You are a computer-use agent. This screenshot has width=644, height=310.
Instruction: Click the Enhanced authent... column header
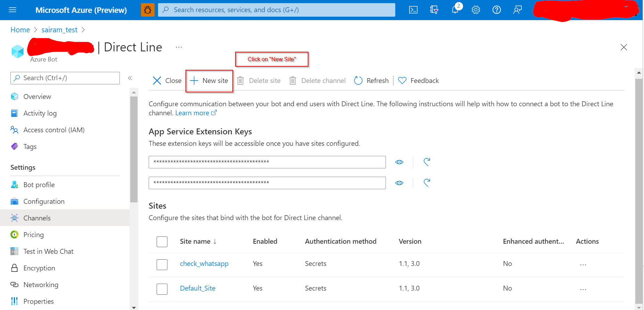534,241
